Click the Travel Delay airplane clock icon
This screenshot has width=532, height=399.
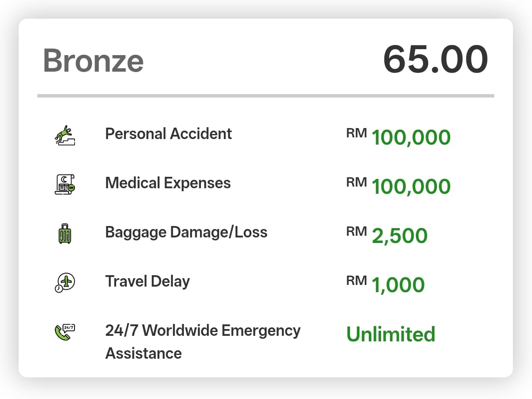pos(65,282)
